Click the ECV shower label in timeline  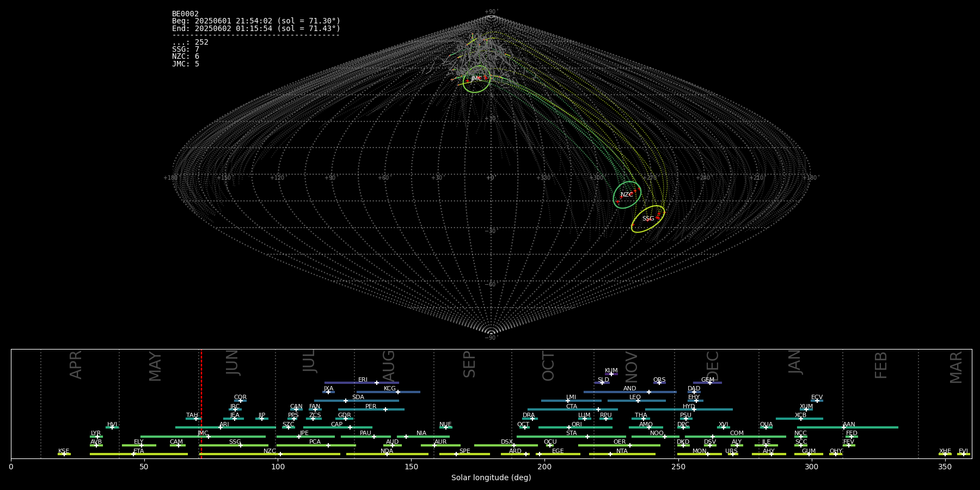pos(817,397)
